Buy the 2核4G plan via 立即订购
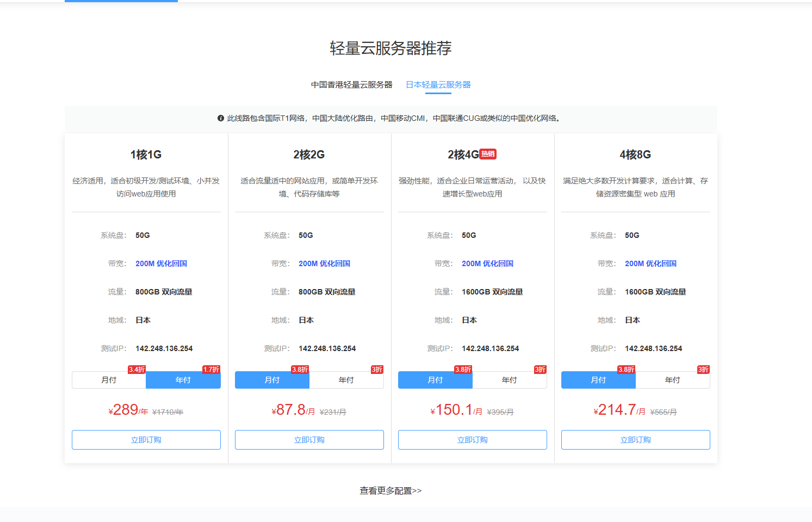Screen dimensions: 812x522 [473, 440]
